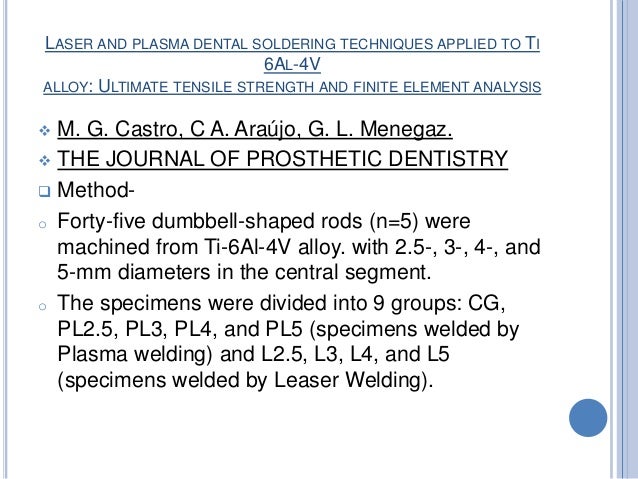Screen dimensions: 638x479
Task: Click the authors line M. G. Castro
Action: click(255, 129)
